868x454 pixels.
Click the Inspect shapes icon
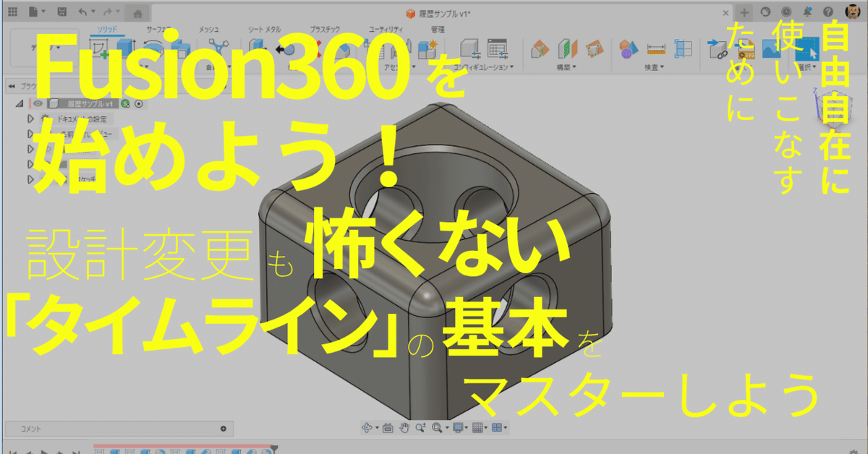point(629,49)
